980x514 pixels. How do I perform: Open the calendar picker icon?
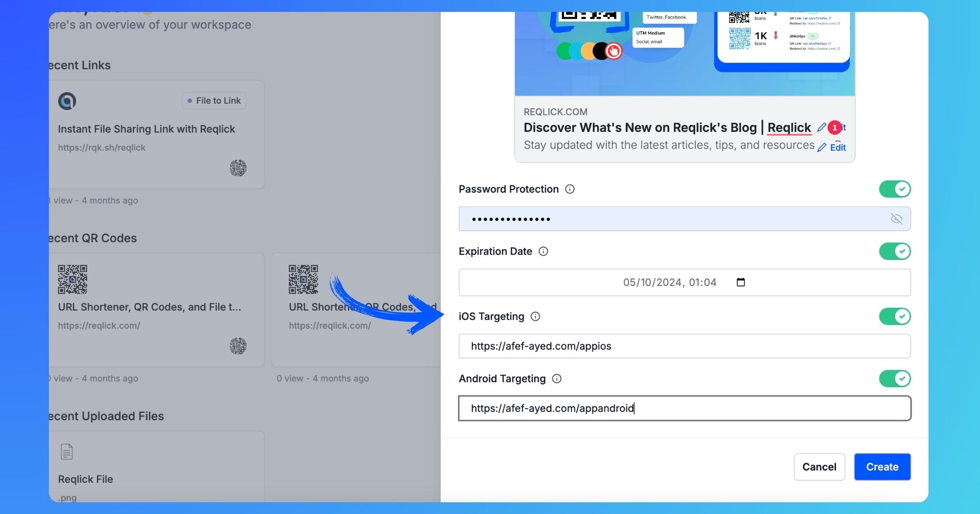(740, 282)
